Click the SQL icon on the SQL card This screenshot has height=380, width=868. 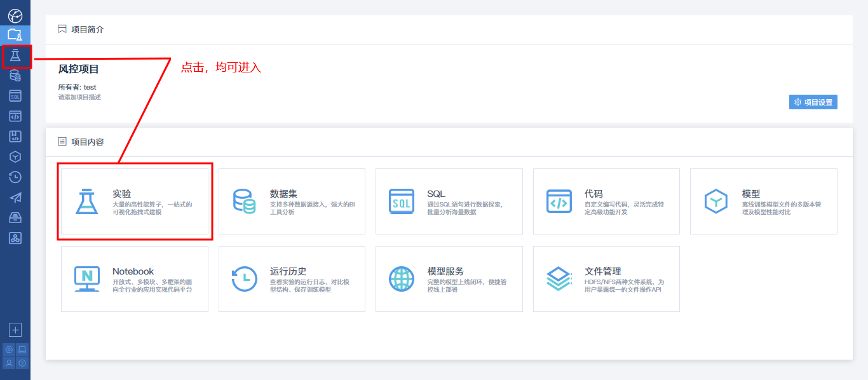[x=402, y=201]
